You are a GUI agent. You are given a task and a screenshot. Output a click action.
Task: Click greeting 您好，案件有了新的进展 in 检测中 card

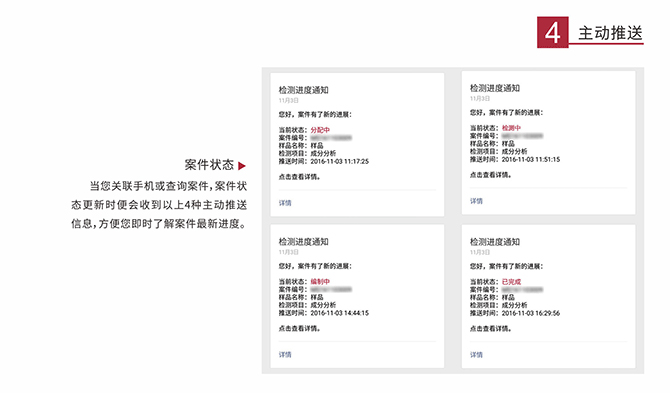click(x=506, y=112)
